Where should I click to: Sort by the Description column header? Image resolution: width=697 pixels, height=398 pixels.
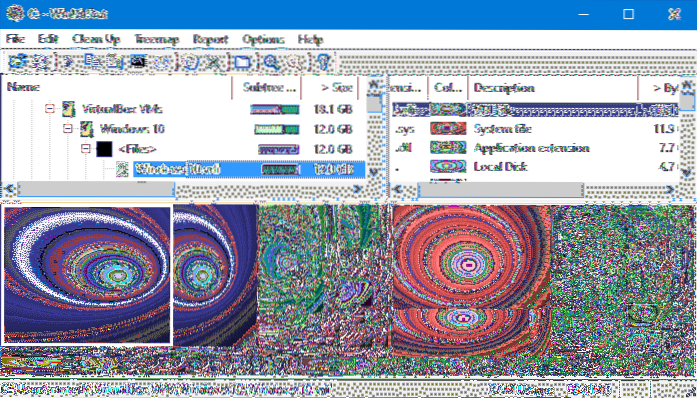(553, 88)
